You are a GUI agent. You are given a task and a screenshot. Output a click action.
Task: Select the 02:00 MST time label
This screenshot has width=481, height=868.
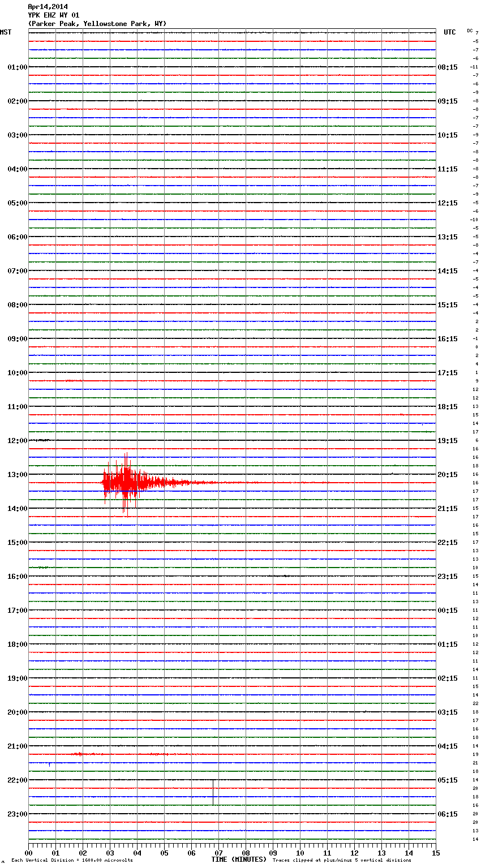[x=17, y=101]
